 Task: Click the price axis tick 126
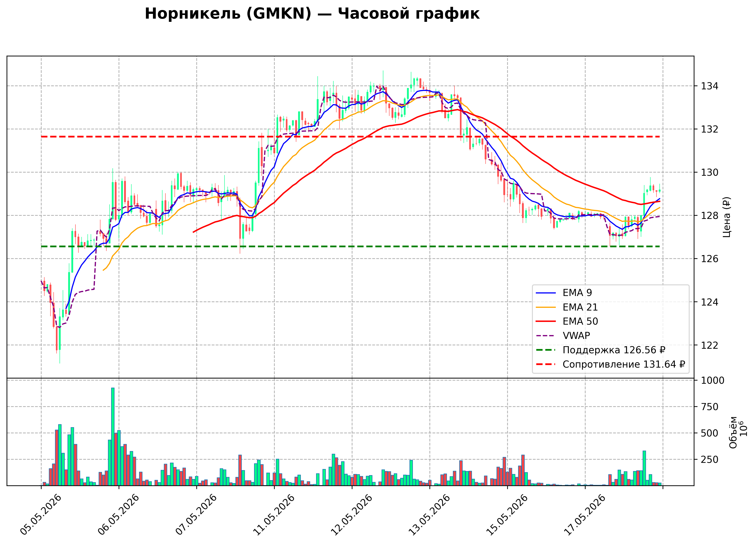point(709,259)
